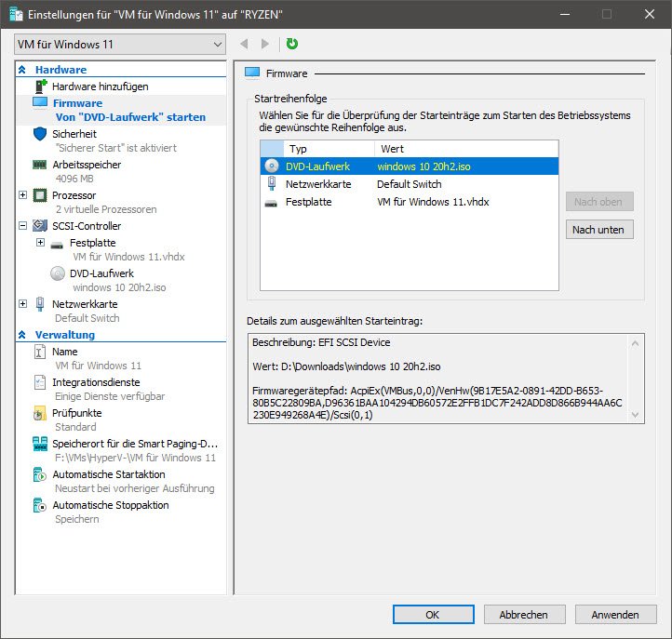This screenshot has height=639, width=672.
Task: Click the Nach unten button
Action: pos(599,230)
